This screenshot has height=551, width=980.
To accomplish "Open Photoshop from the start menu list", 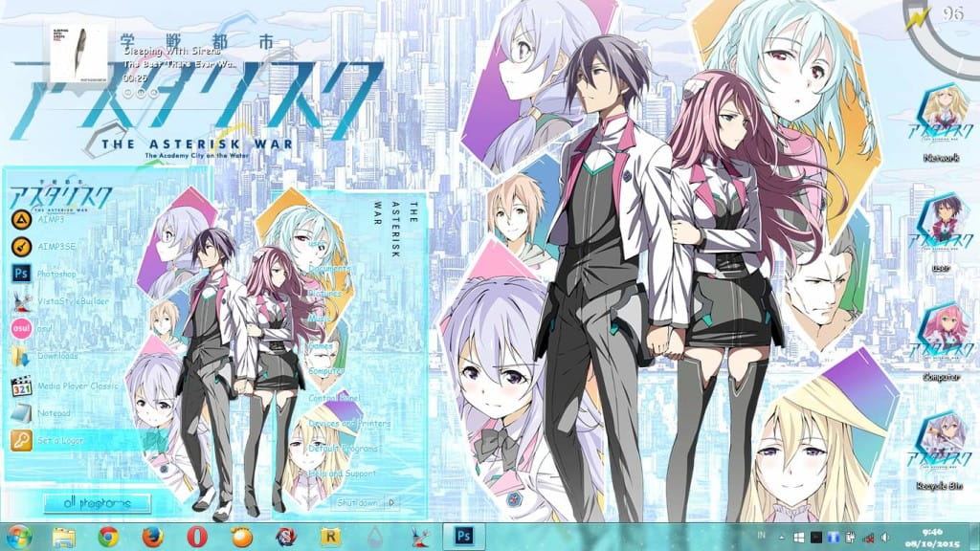I will click(57, 273).
